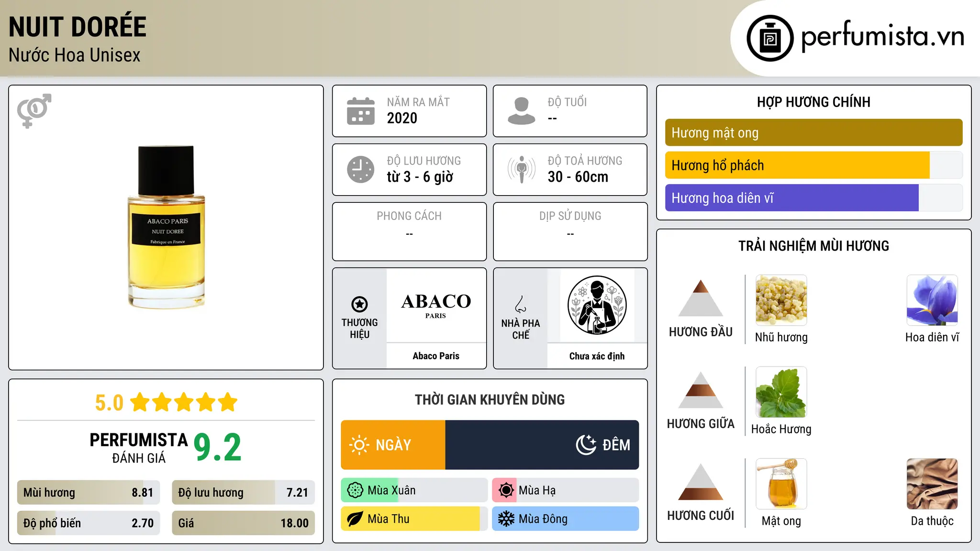Click the snowflake icon for Mùa Đông

coord(506,519)
